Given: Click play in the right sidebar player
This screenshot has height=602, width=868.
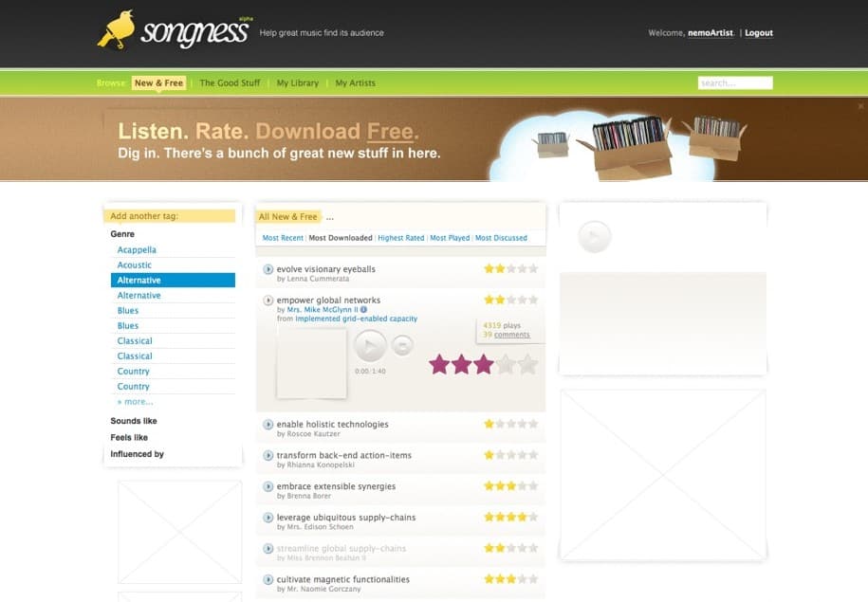Looking at the screenshot, I should tap(595, 237).
